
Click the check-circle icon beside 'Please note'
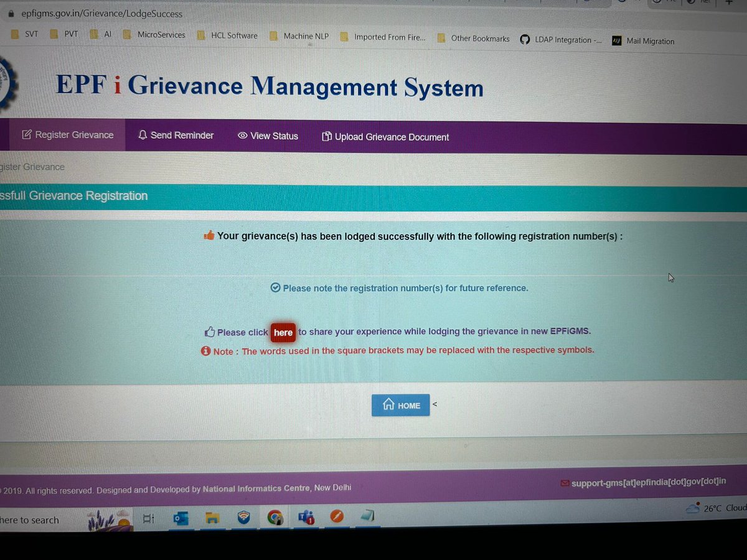[x=276, y=287]
